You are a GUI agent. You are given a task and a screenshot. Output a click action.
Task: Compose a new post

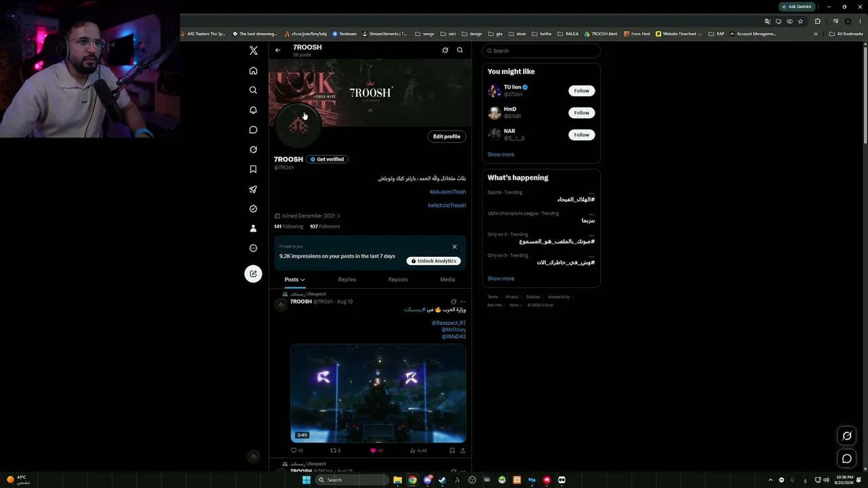click(253, 274)
